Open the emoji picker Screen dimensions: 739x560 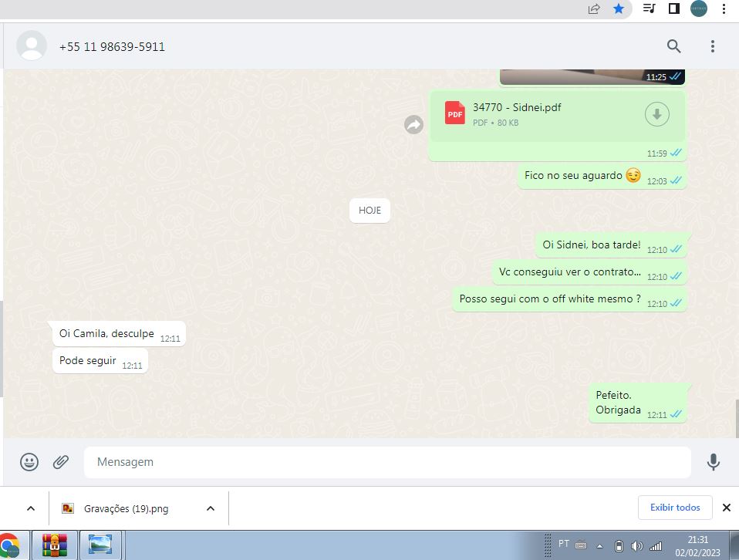pos(29,462)
